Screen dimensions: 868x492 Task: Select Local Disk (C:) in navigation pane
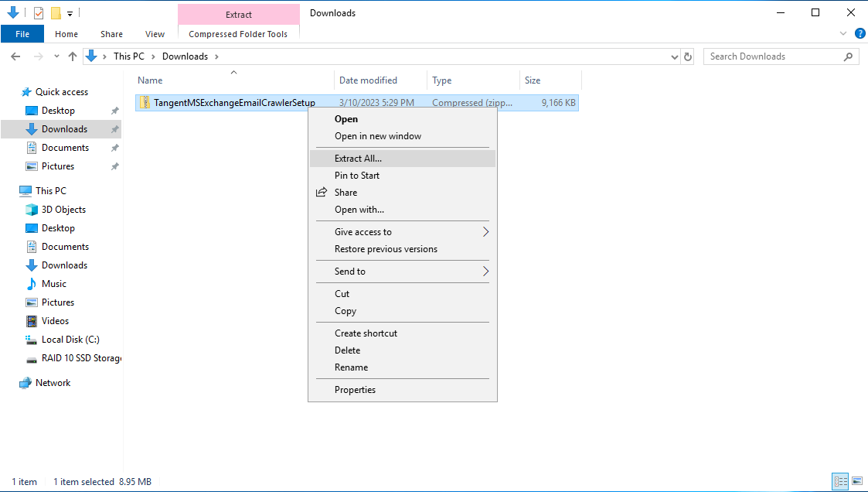(x=70, y=340)
